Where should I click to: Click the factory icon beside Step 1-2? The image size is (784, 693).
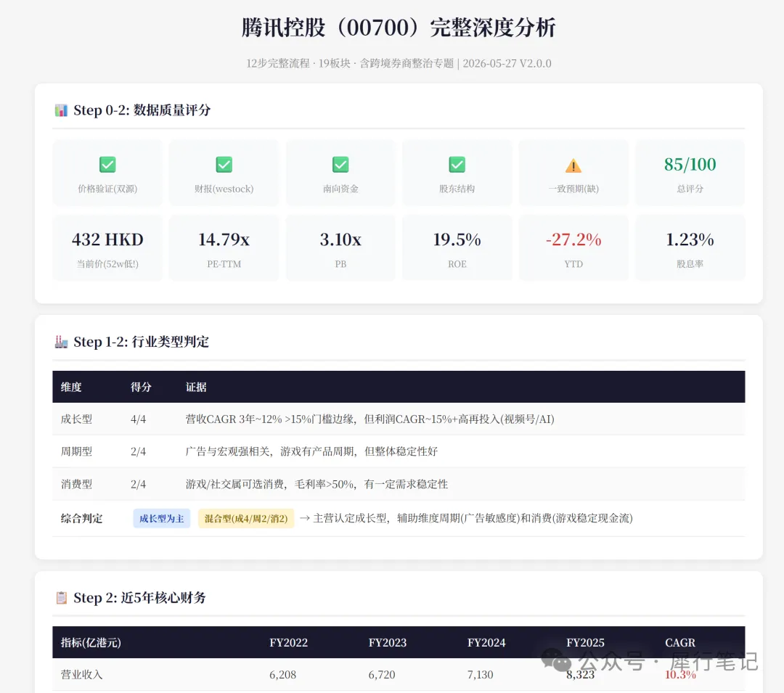coord(61,342)
